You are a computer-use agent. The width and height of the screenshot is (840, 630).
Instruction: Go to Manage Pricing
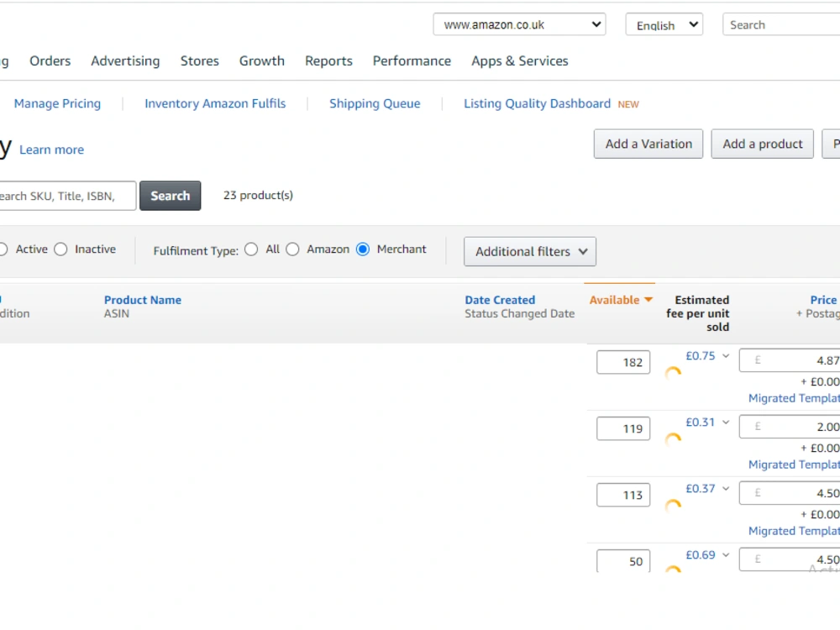coord(57,103)
